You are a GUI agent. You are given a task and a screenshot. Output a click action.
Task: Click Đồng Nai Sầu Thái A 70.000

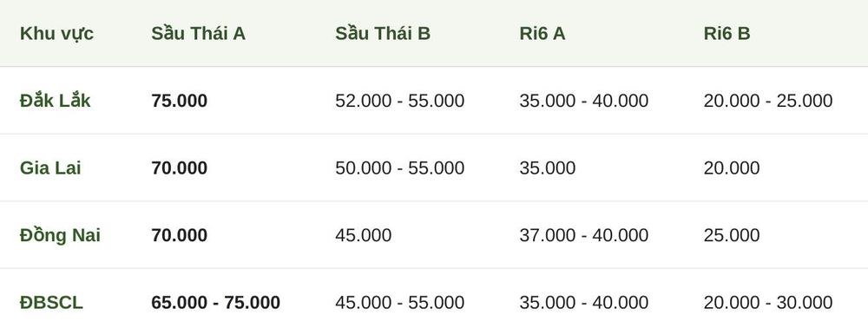pos(180,235)
